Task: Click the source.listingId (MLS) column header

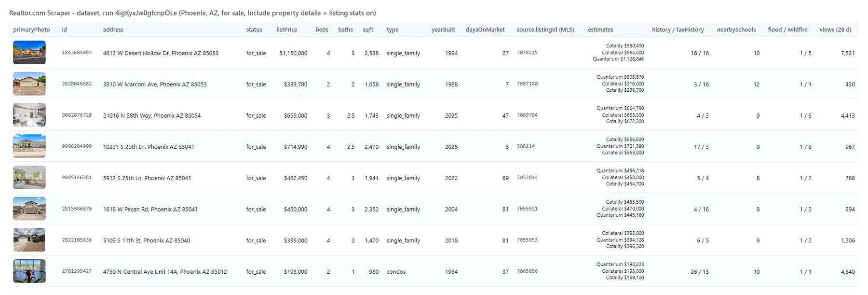Action: [545, 29]
